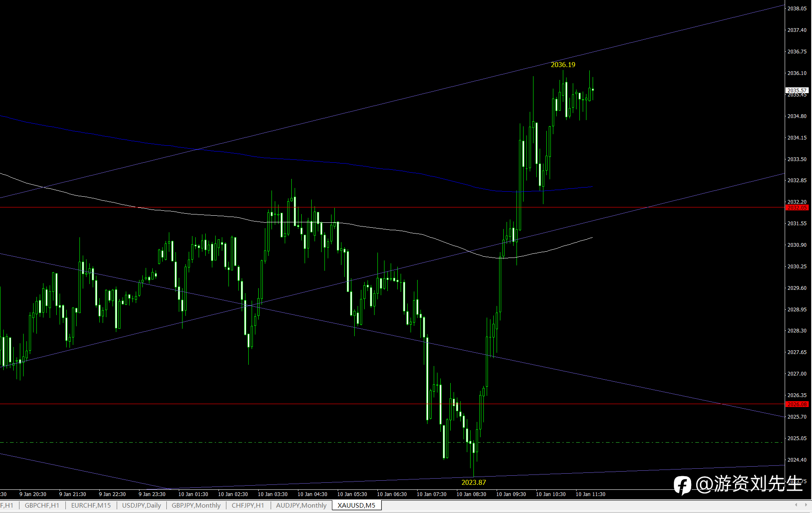Open the USDJPY,Daily chart tab
This screenshot has height=513, width=812.
[x=142, y=505]
